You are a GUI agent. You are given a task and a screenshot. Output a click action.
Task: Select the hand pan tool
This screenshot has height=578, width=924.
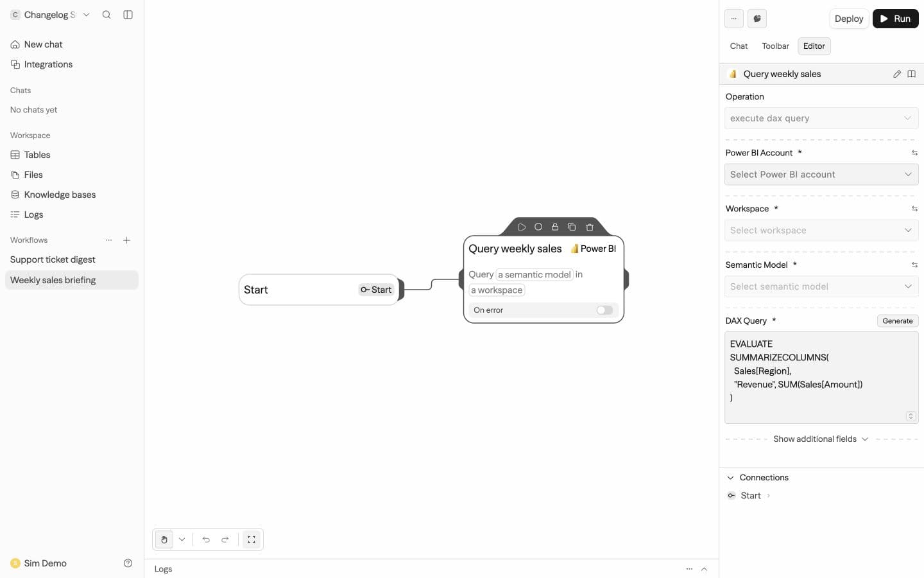coord(164,539)
